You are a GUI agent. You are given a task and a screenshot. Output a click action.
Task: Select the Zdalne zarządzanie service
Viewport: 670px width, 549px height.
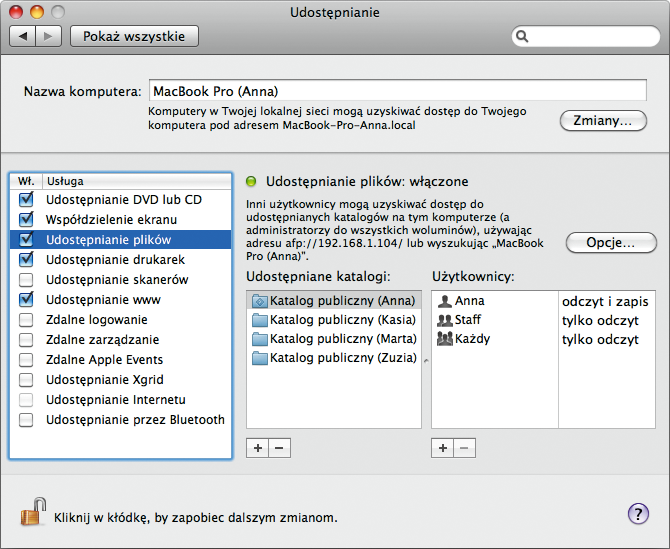pos(120,340)
